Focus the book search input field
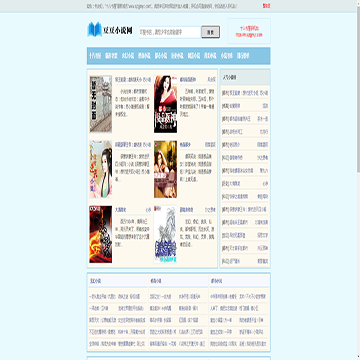Screen dimensions: 360x360 (170, 32)
